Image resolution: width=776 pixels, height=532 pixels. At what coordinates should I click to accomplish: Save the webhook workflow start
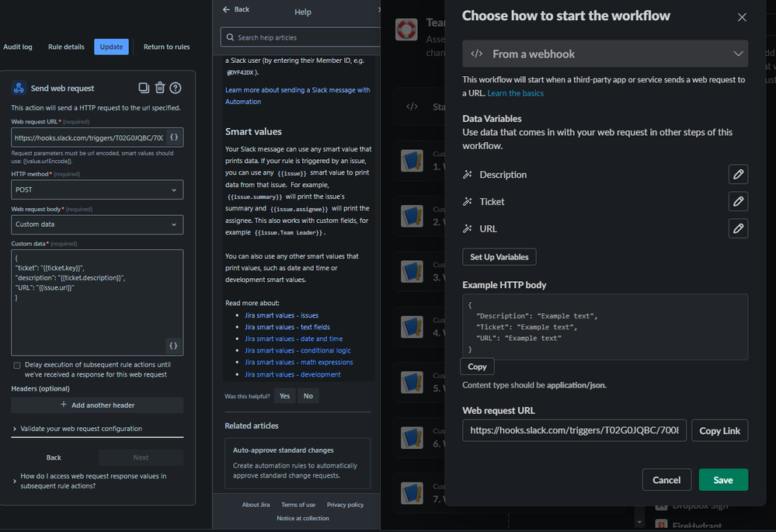click(x=723, y=479)
